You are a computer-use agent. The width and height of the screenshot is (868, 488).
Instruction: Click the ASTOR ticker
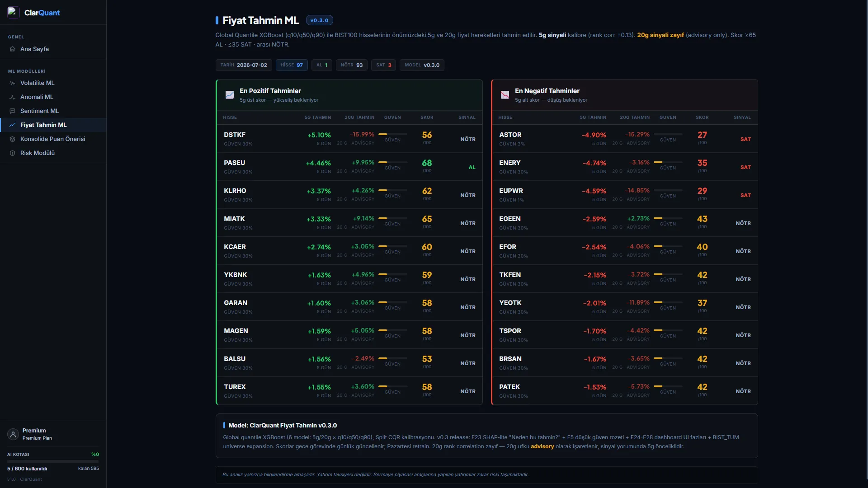(x=510, y=135)
